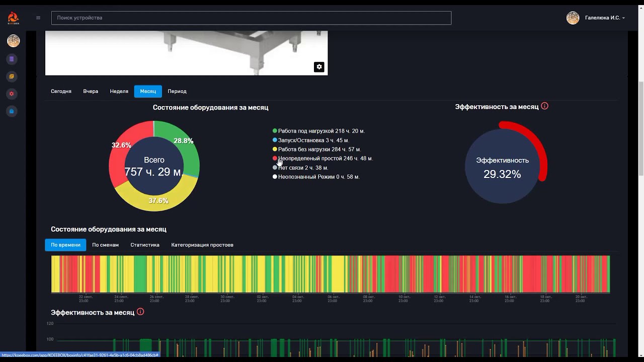Image resolution: width=644 pixels, height=362 pixels.
Task: Click the 29.32% efficiency value
Action: coord(502,174)
